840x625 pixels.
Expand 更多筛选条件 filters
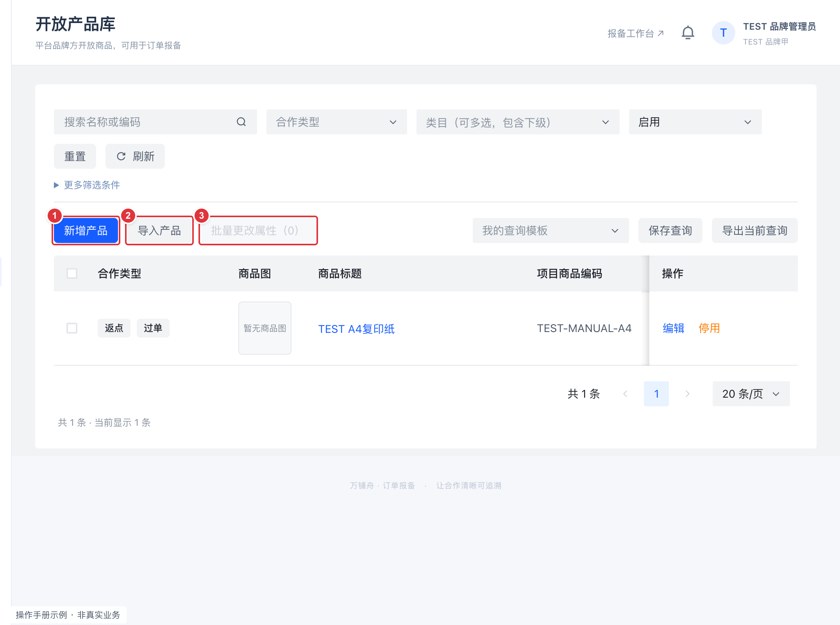coord(87,185)
